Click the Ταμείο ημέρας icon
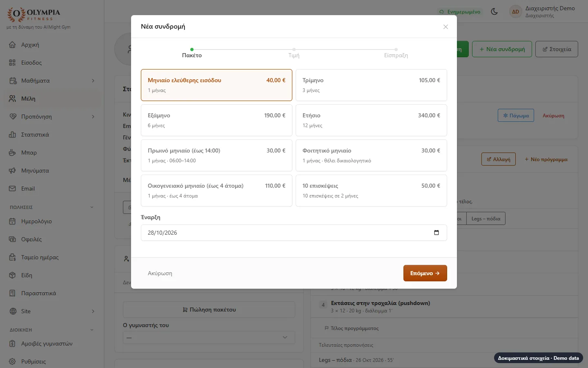 [x=13, y=257]
